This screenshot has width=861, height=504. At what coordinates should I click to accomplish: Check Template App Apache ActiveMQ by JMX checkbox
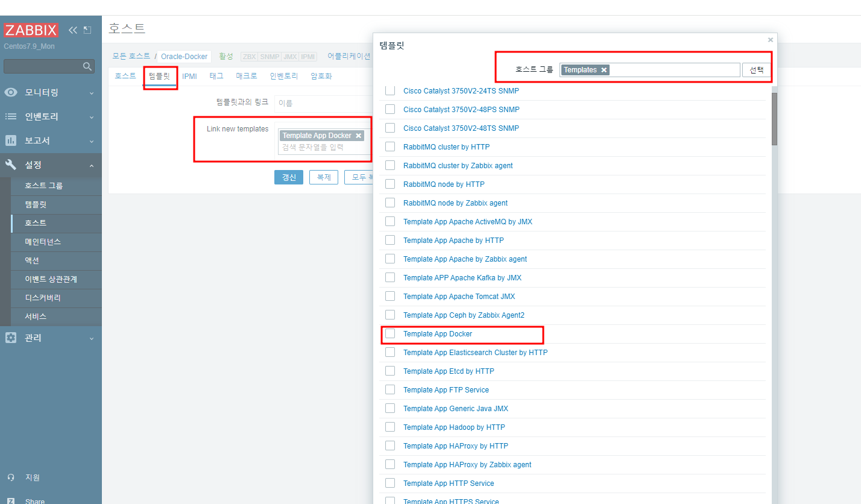pyautogui.click(x=390, y=221)
